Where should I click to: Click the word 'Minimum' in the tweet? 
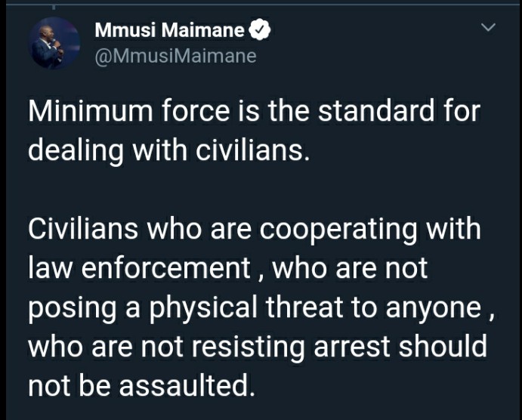(x=91, y=111)
